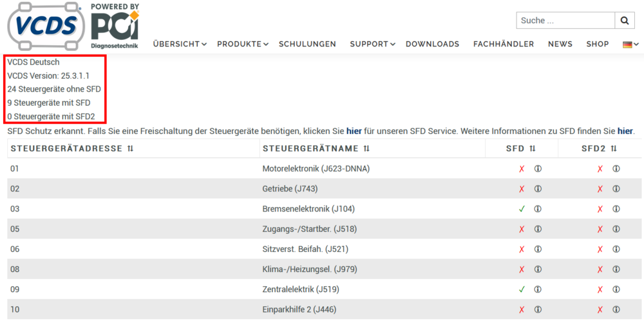Open the Downloads page
The image size is (644, 321).
pos(433,44)
